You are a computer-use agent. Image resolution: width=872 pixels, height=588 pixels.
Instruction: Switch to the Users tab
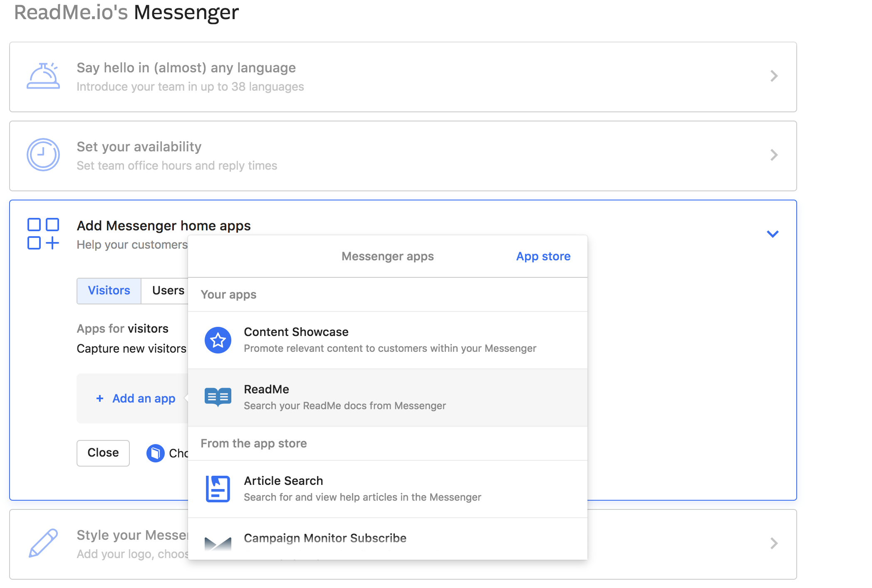pyautogui.click(x=168, y=291)
